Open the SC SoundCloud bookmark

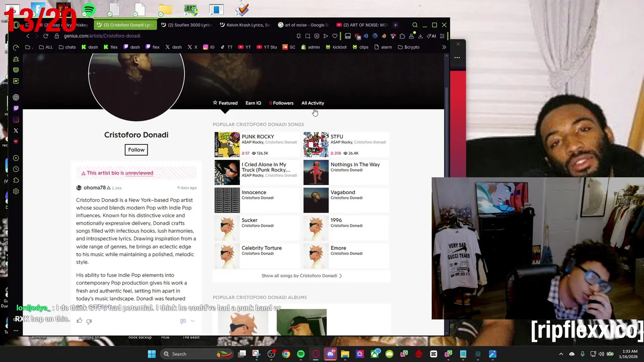tap(289, 47)
